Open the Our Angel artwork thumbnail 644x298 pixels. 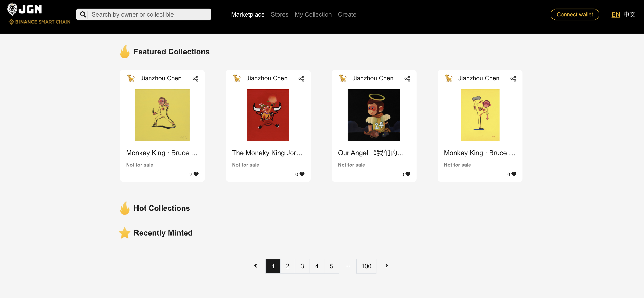374,115
